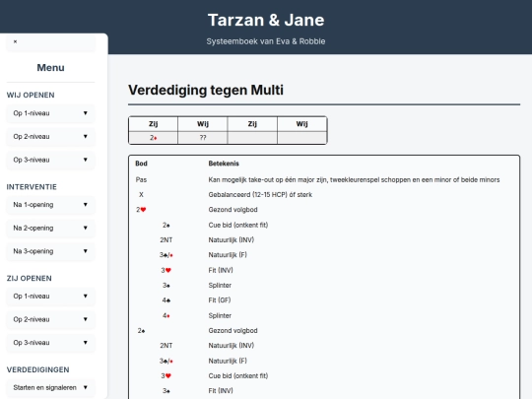Click the 'Systeemboek van Eva & Robbie' subtitle
The image size is (532, 399).
pos(266,41)
